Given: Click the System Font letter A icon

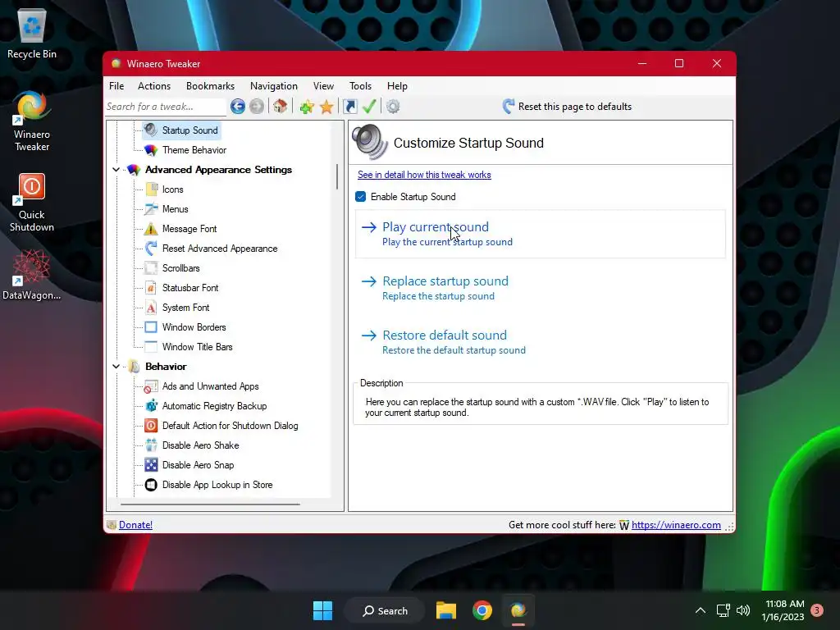Looking at the screenshot, I should pyautogui.click(x=151, y=308).
